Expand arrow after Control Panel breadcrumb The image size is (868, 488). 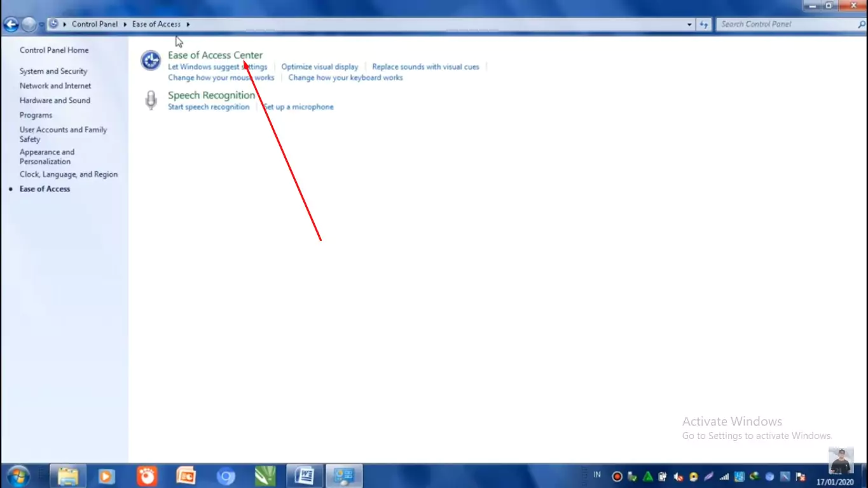coord(125,24)
